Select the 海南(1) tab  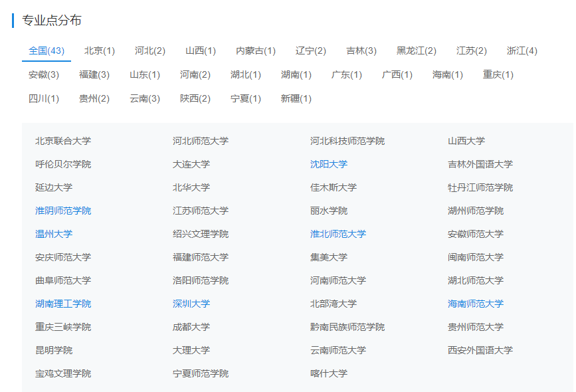(x=448, y=74)
